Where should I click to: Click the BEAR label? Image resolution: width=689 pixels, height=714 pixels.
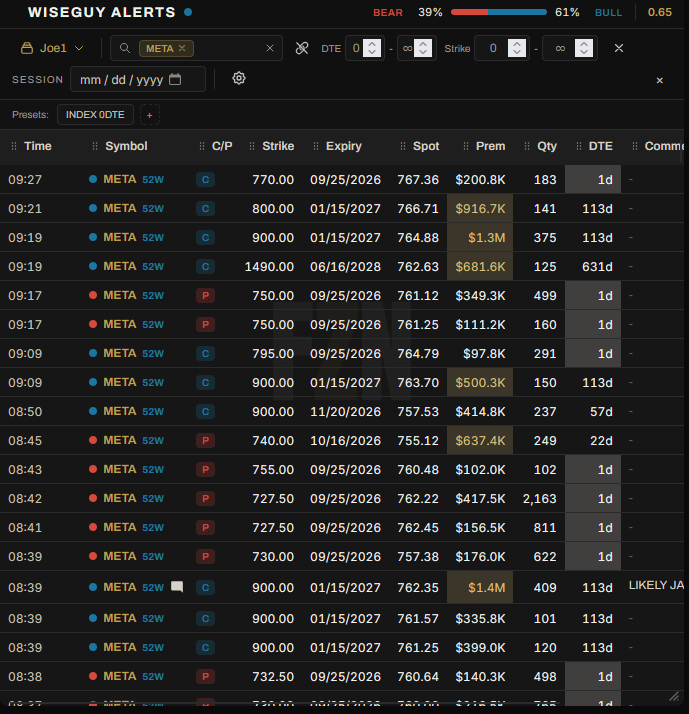(388, 13)
